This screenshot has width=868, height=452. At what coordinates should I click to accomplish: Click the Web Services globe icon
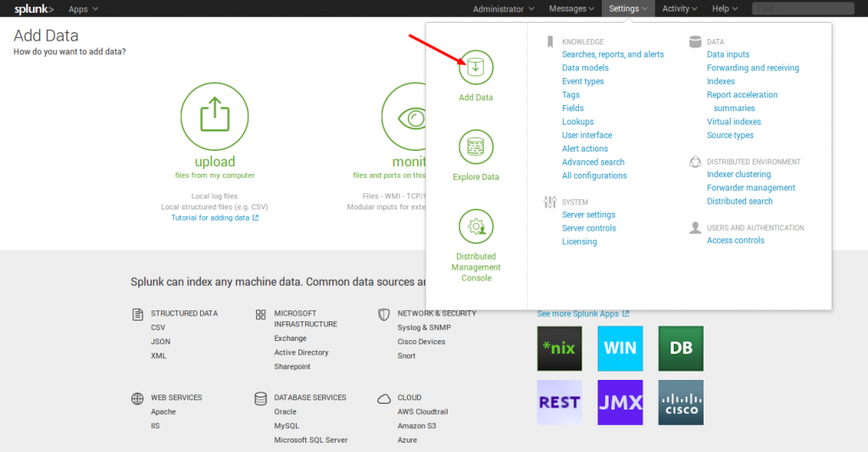pos(137,399)
